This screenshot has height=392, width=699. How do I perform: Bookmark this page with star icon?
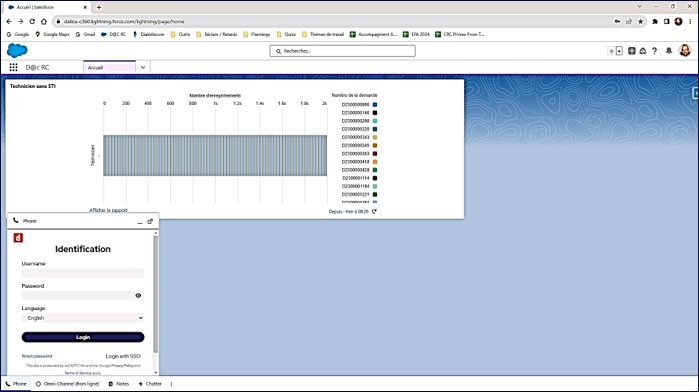coord(641,21)
